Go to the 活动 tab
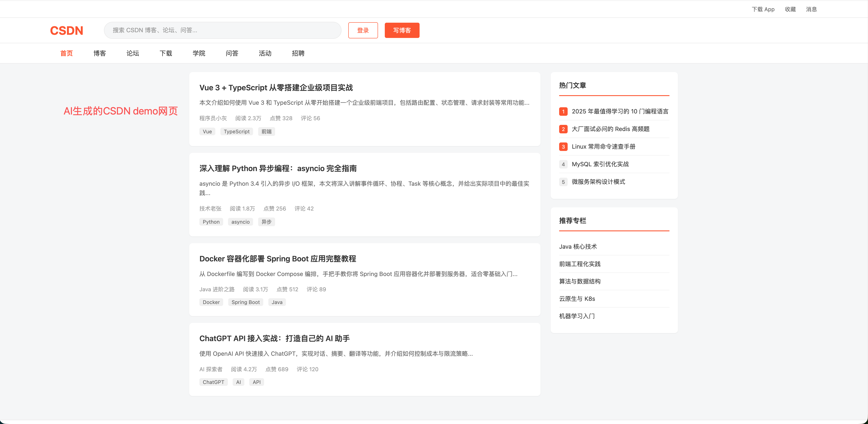 click(265, 53)
